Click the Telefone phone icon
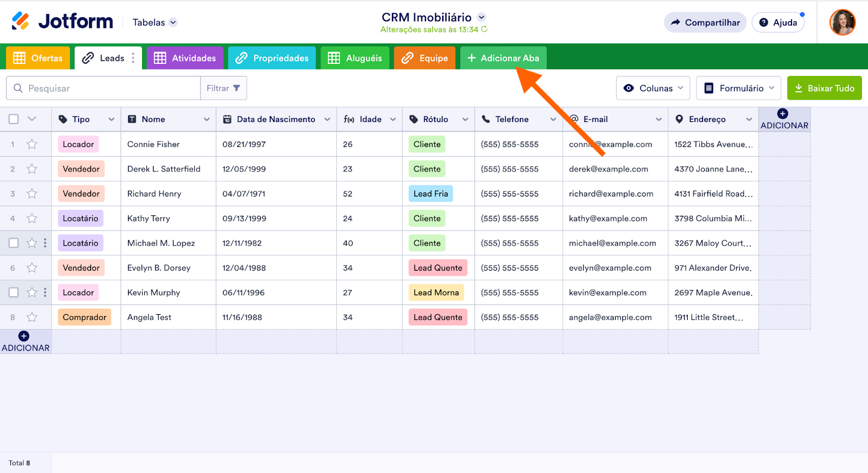Image resolution: width=868 pixels, height=473 pixels. [x=486, y=119]
